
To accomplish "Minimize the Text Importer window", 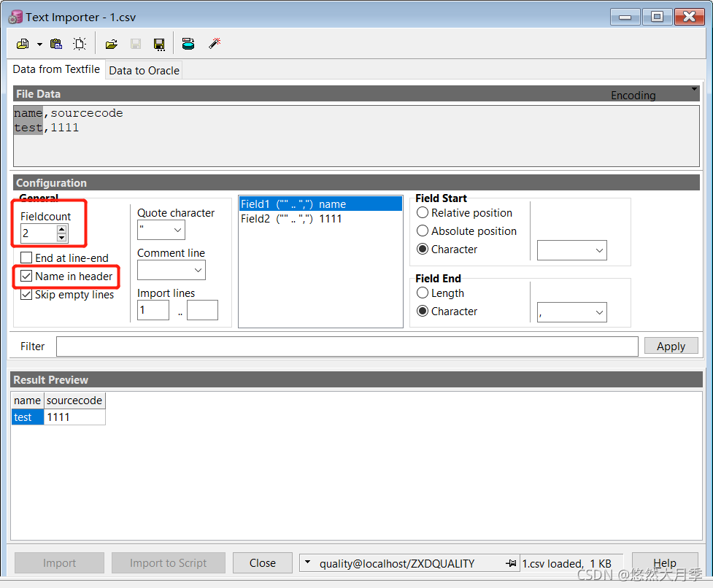I will (625, 18).
